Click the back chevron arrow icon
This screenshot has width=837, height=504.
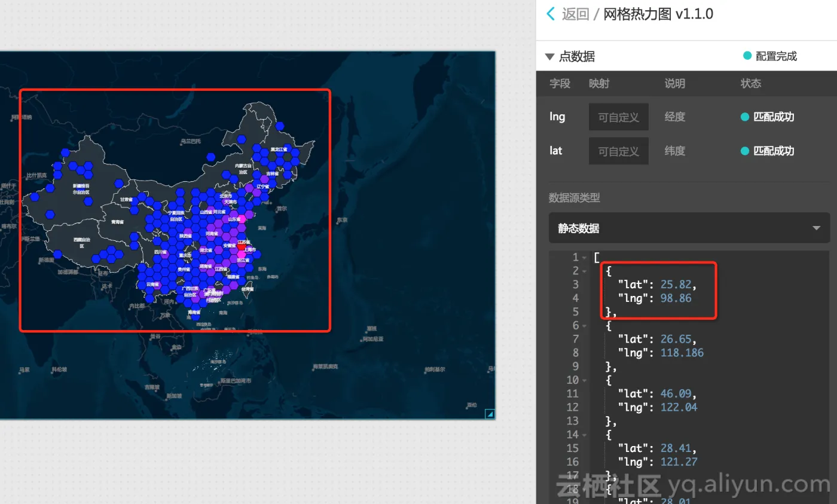point(551,14)
